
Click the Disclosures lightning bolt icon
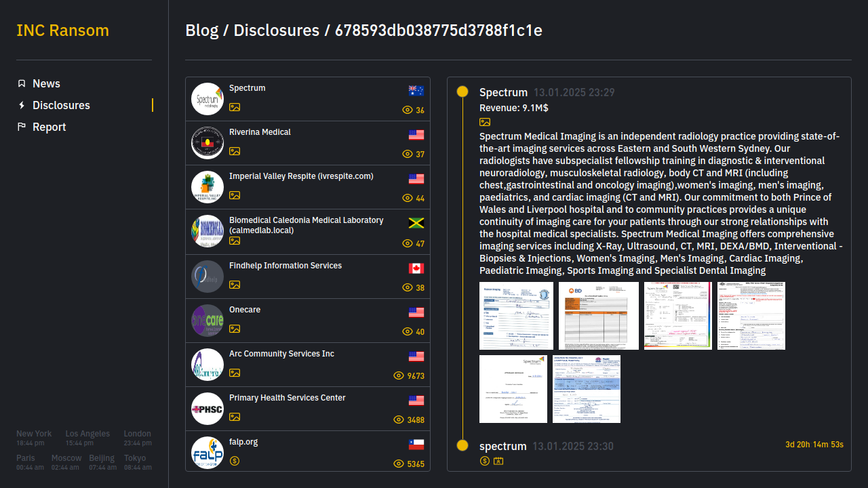(x=22, y=105)
